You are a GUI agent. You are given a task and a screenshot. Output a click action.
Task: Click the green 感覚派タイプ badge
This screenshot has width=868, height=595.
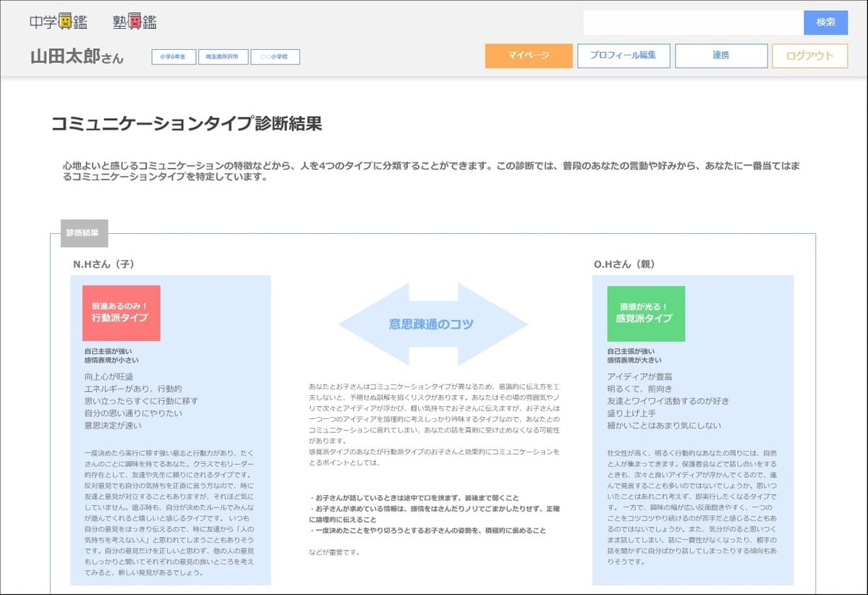(645, 313)
